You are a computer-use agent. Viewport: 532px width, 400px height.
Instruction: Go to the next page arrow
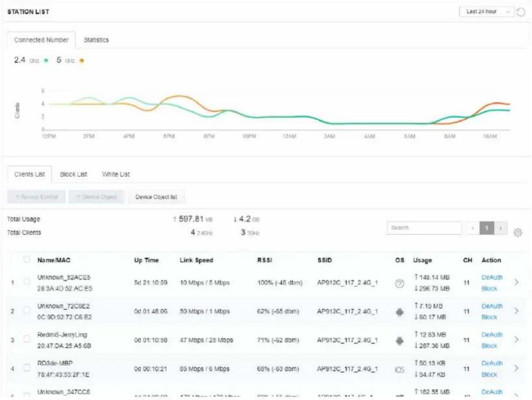click(x=501, y=228)
